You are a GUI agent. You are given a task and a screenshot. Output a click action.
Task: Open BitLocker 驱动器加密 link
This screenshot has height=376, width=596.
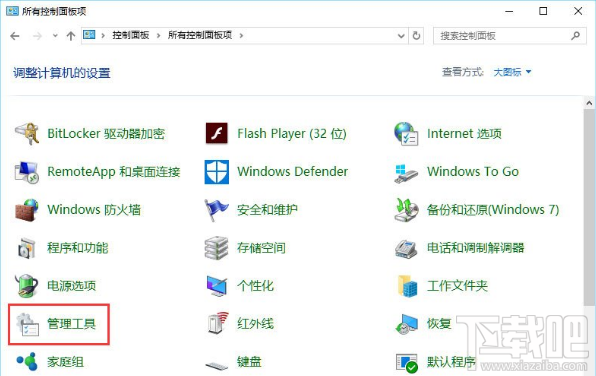coord(106,133)
